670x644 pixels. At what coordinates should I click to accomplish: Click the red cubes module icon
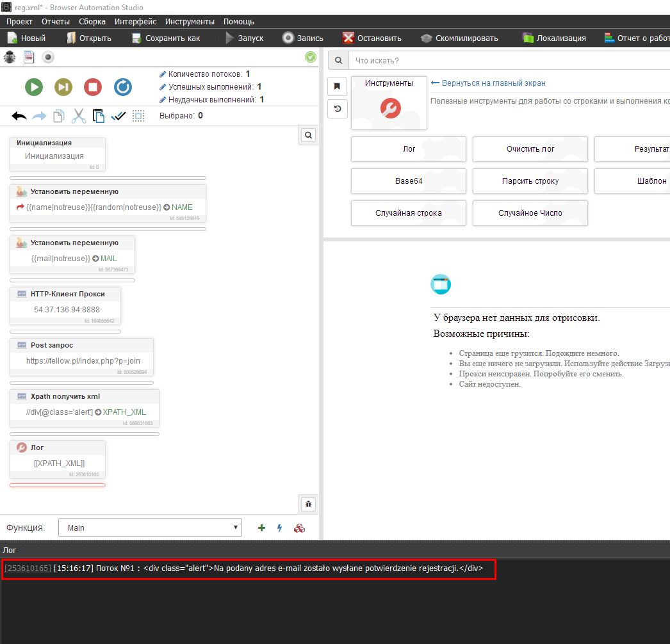(x=299, y=528)
